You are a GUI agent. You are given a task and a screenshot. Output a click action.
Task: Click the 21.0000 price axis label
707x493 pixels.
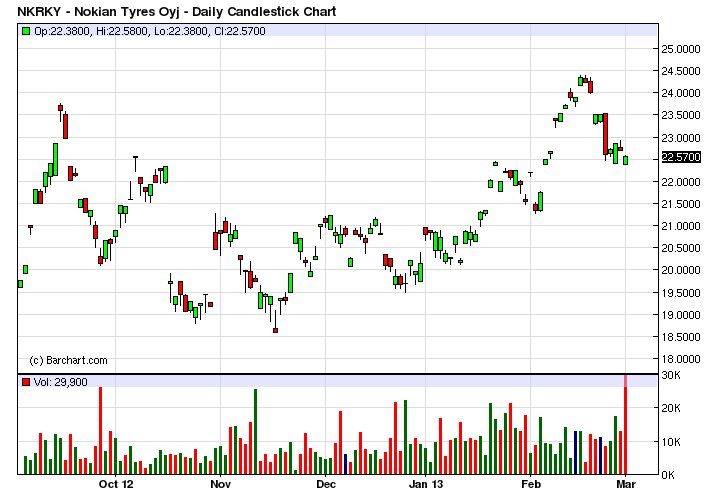681,226
